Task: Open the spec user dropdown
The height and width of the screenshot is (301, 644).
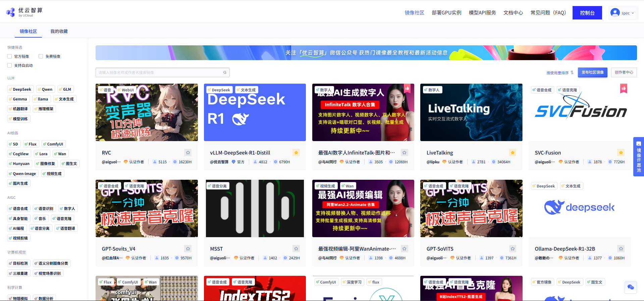Action: coord(623,13)
